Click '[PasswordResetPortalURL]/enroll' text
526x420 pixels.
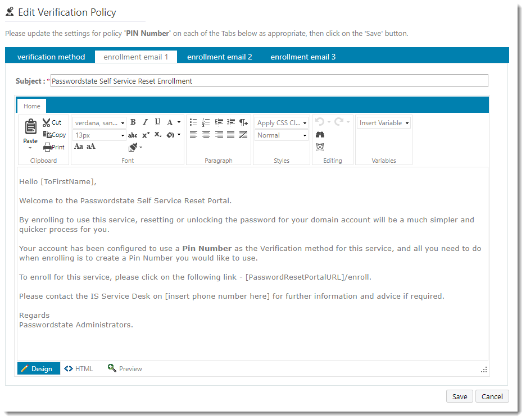pyautogui.click(x=307, y=277)
